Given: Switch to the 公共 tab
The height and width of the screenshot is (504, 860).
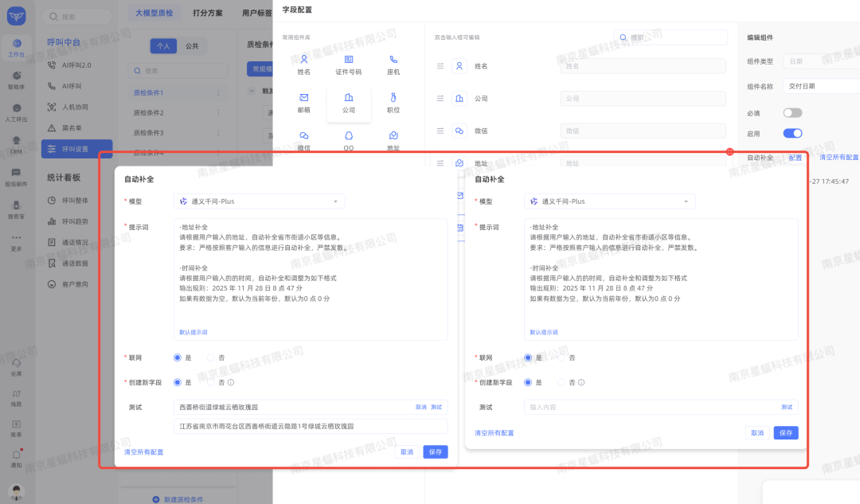Looking at the screenshot, I should 191,46.
